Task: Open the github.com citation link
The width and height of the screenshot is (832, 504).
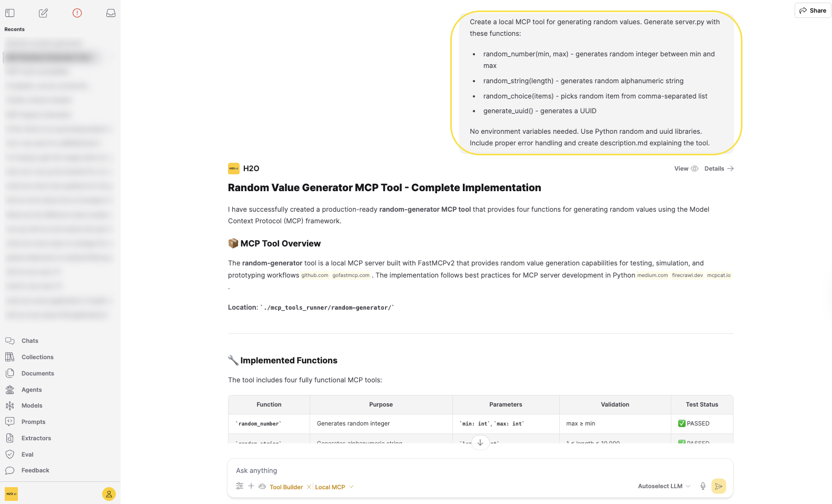Action: 315,275
